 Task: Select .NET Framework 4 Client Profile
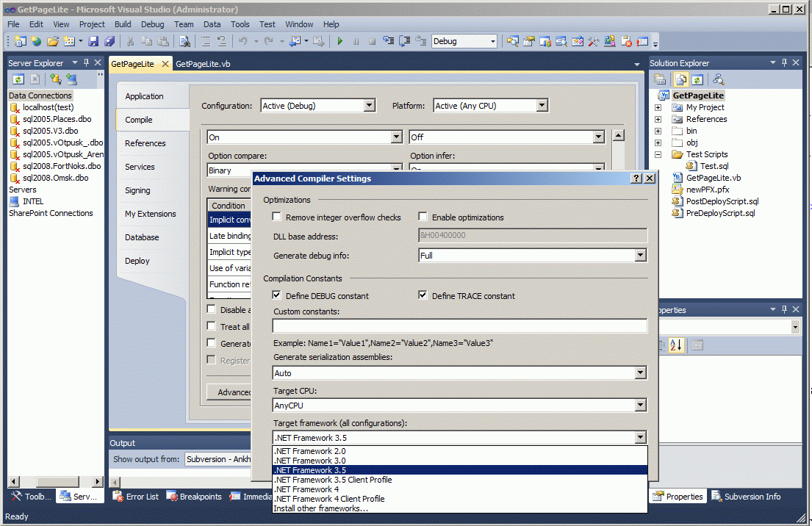click(x=460, y=499)
